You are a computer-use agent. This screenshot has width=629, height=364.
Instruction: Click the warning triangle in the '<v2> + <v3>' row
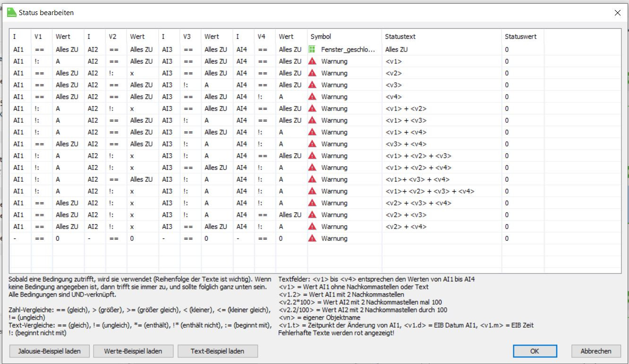tap(312, 214)
